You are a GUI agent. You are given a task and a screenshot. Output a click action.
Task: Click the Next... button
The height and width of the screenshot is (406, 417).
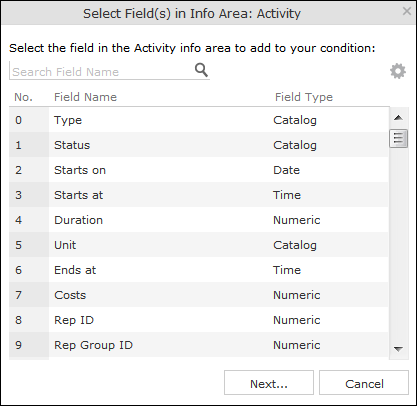[269, 383]
